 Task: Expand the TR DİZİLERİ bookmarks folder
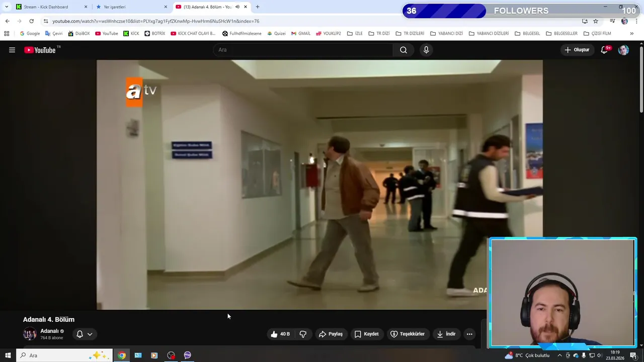410,34
